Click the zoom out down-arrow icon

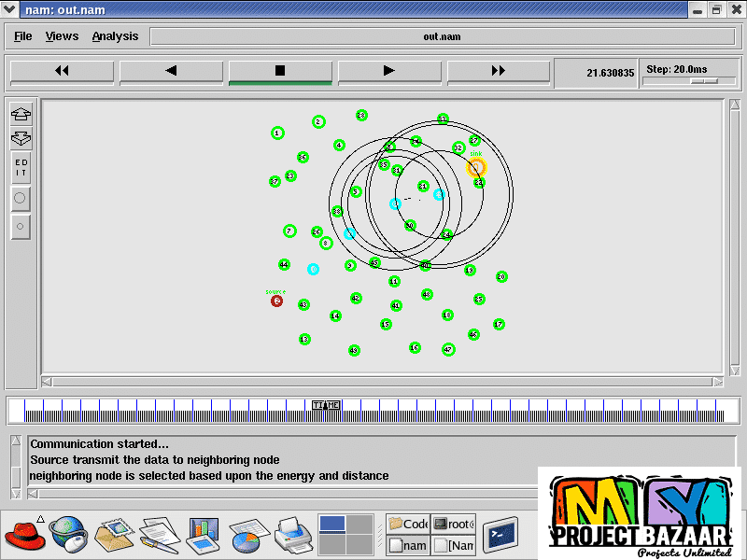[21, 139]
